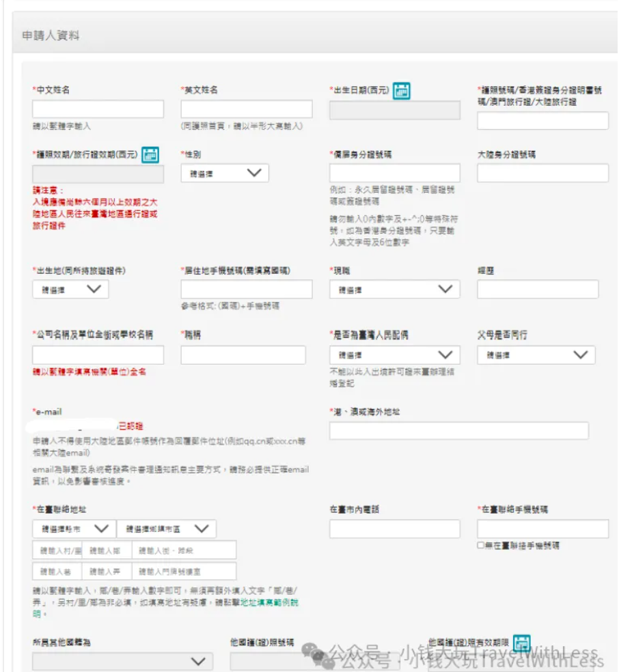Click the 中文姓名 input field
The height and width of the screenshot is (672, 619).
coord(98,109)
